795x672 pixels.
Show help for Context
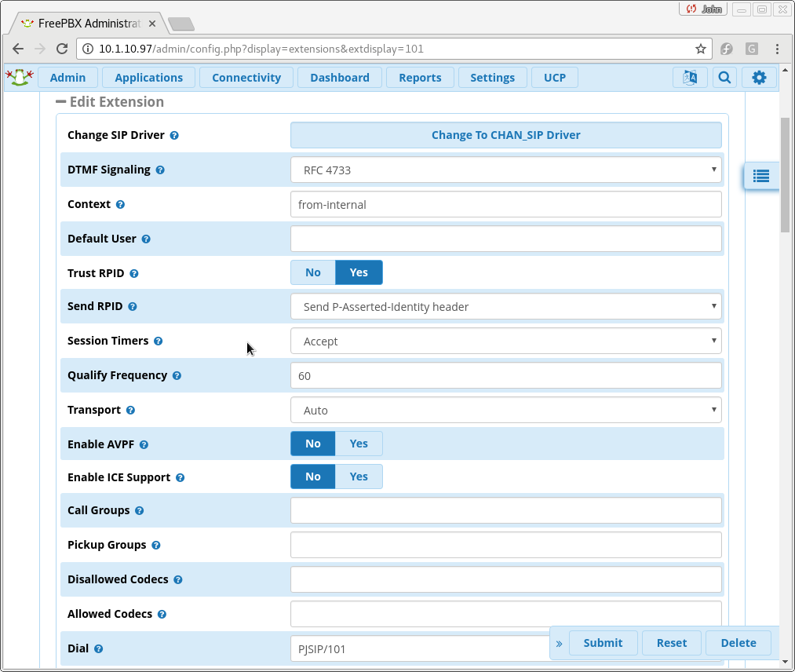point(120,204)
